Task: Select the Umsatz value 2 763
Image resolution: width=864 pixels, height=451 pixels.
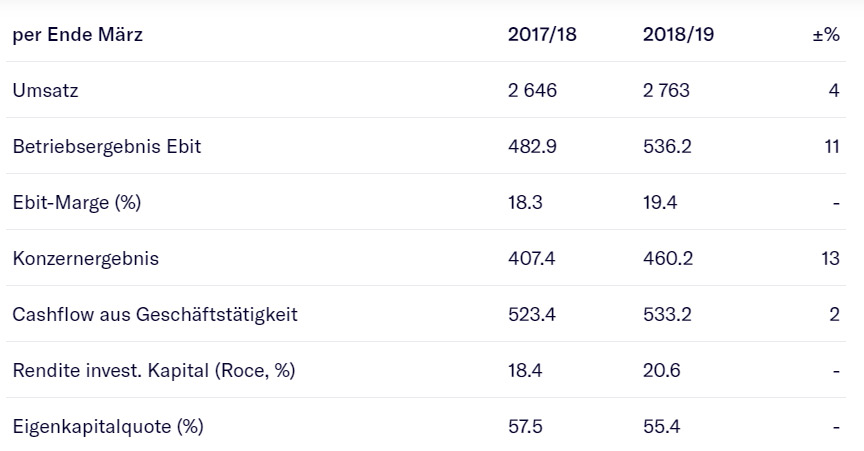Action: pos(666,91)
